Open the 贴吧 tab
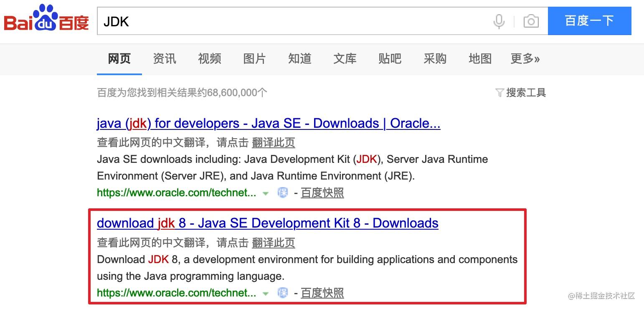The width and height of the screenshot is (644, 309). pyautogui.click(x=390, y=59)
